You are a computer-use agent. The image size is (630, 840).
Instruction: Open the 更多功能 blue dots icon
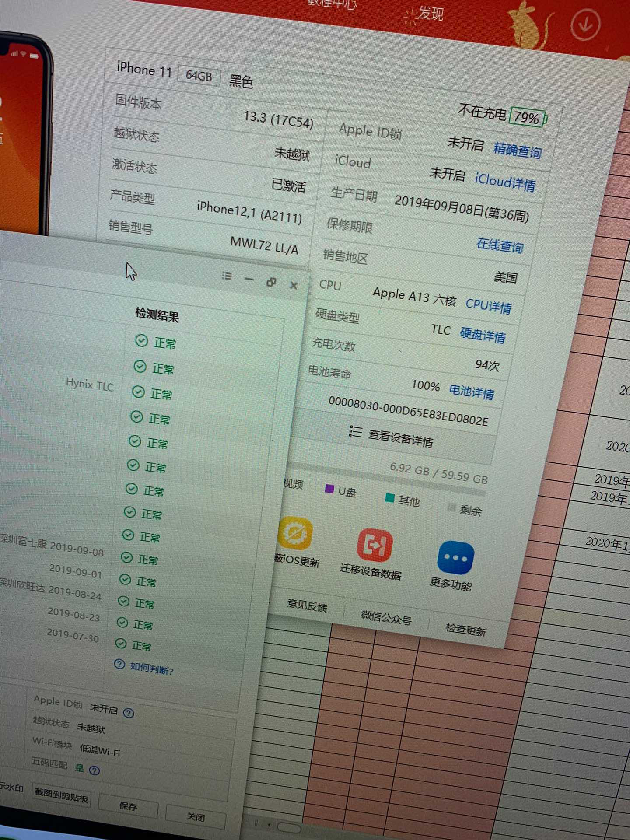point(455,558)
